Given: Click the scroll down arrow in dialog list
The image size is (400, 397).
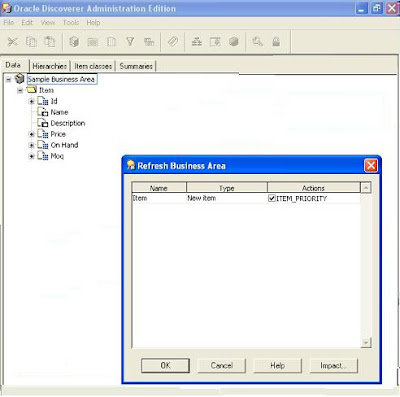Looking at the screenshot, I should [x=366, y=342].
